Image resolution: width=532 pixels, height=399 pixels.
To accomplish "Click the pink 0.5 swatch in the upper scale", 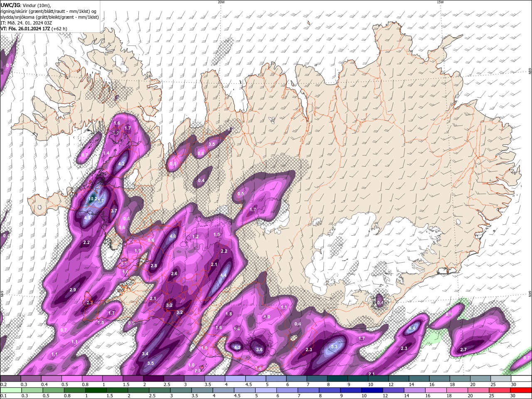I will 72,378.
